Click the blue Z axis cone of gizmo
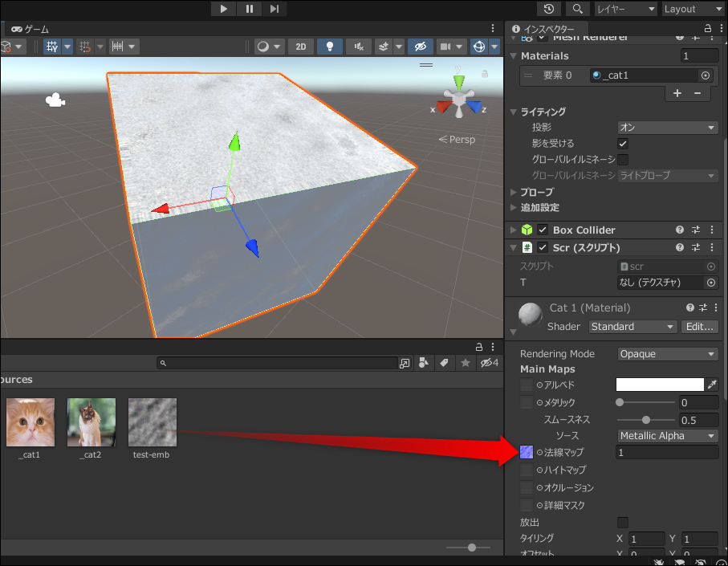Screen dimensions: 728x566 (x=474, y=108)
